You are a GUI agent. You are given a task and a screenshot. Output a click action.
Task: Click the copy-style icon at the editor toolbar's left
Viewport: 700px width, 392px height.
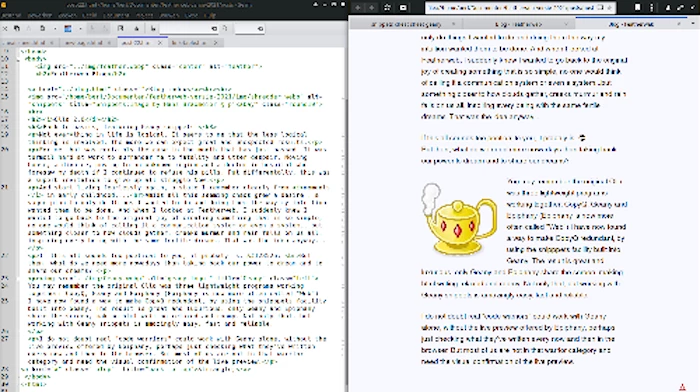(17, 29)
